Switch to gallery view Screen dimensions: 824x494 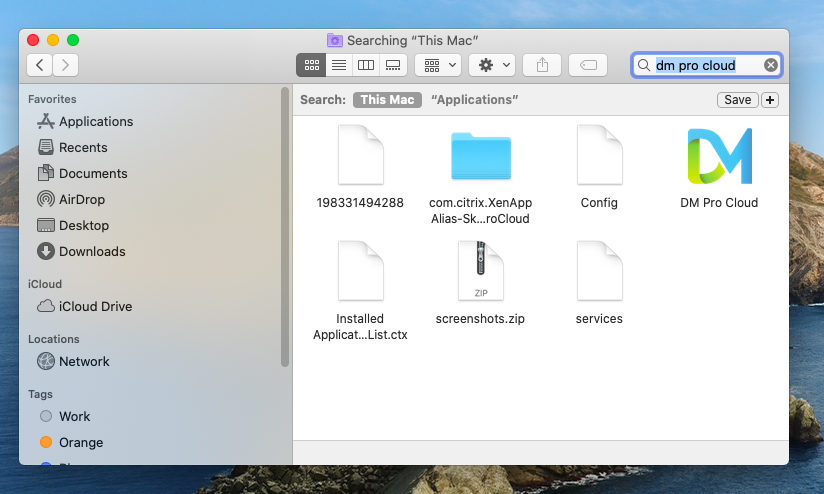(393, 65)
